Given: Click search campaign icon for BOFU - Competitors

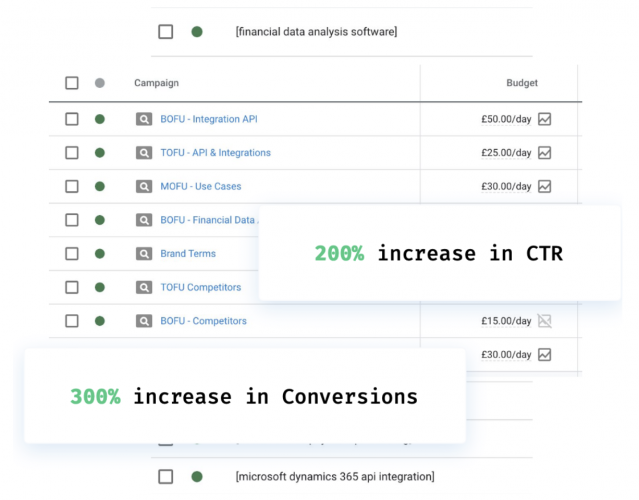Looking at the screenshot, I should (144, 321).
